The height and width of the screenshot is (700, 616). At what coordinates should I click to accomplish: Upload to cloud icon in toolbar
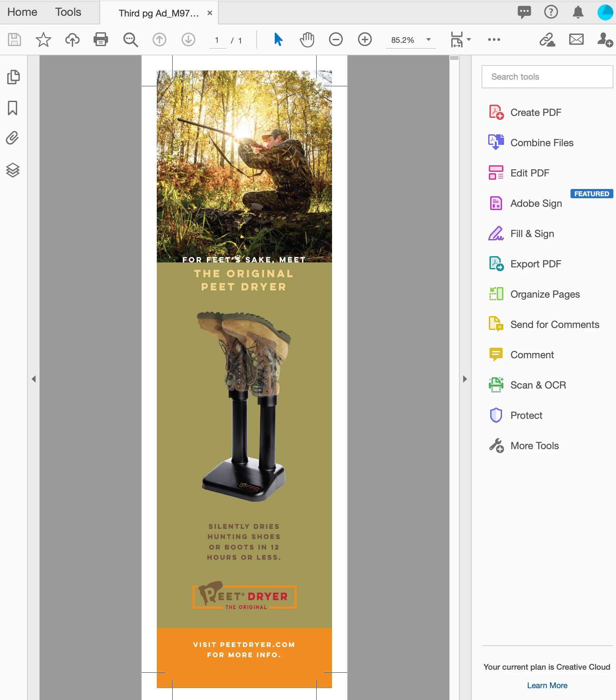pyautogui.click(x=72, y=40)
